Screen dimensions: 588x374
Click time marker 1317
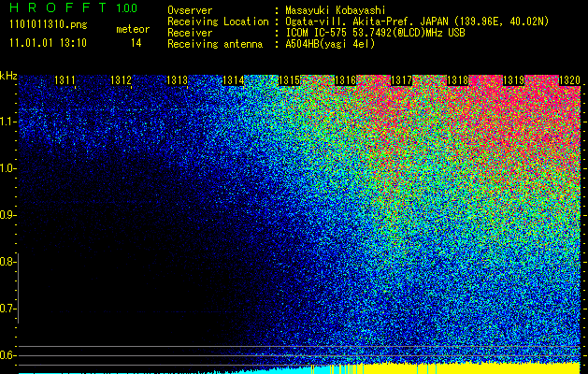(401, 80)
